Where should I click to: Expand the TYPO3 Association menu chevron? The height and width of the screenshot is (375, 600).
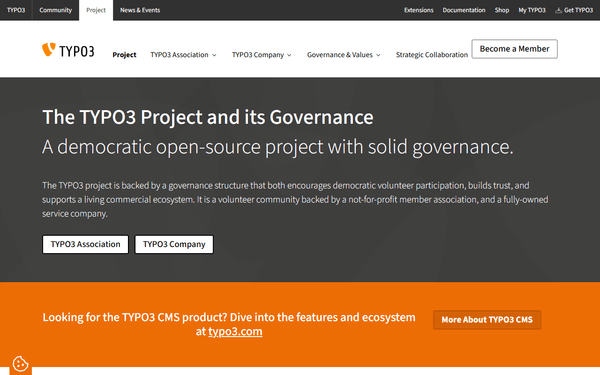pos(214,55)
